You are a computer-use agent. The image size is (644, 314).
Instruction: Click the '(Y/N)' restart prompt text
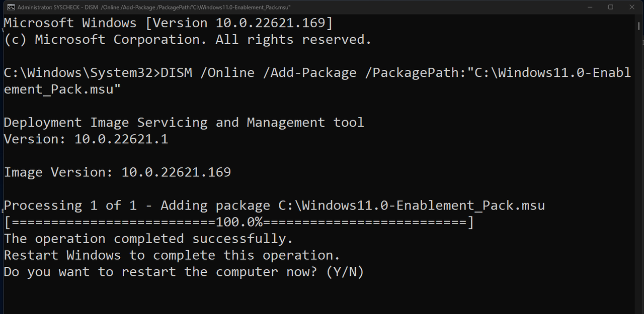coord(345,272)
